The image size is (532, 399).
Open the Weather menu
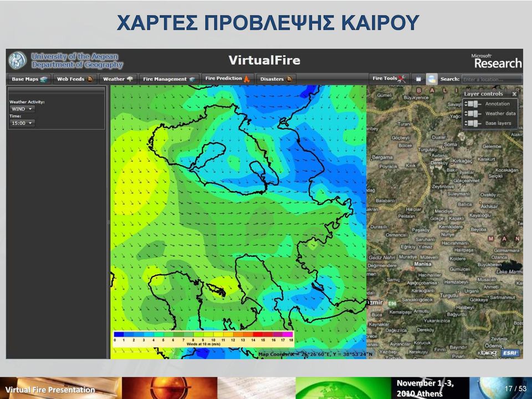point(117,79)
